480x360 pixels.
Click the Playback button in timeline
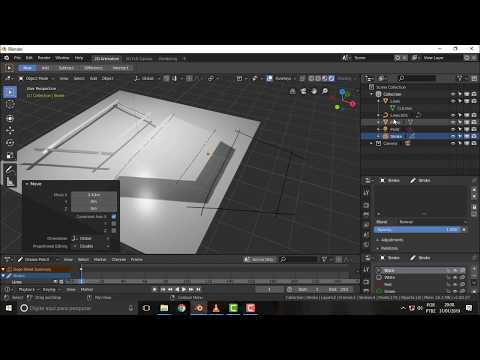pyautogui.click(x=28, y=289)
